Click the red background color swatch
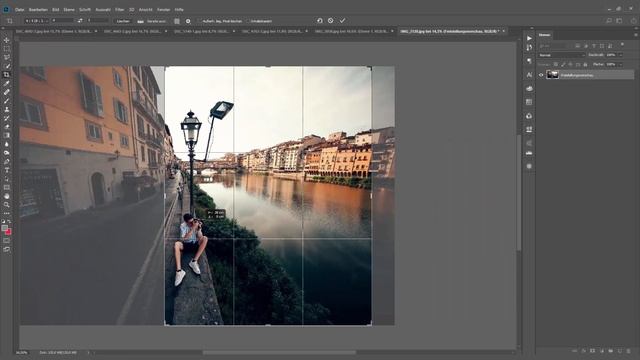 tap(9, 232)
